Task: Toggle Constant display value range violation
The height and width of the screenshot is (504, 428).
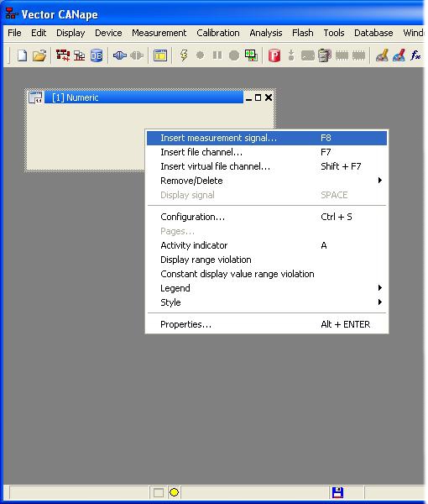Action: (x=267, y=274)
